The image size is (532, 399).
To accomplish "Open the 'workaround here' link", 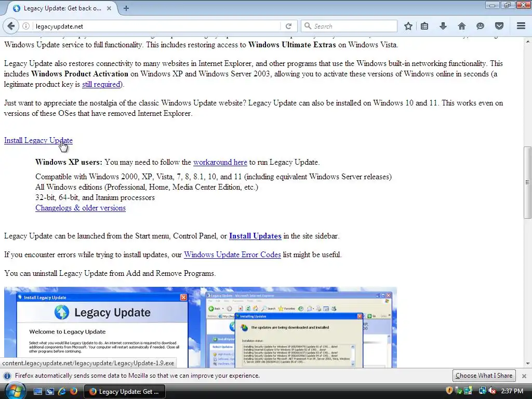I will [x=220, y=162].
